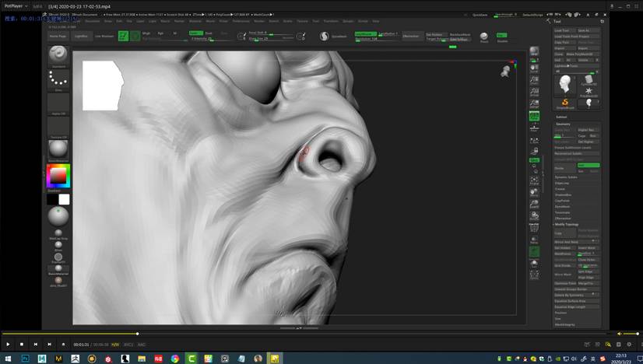Click the camera head navigation gizmo

[506, 72]
